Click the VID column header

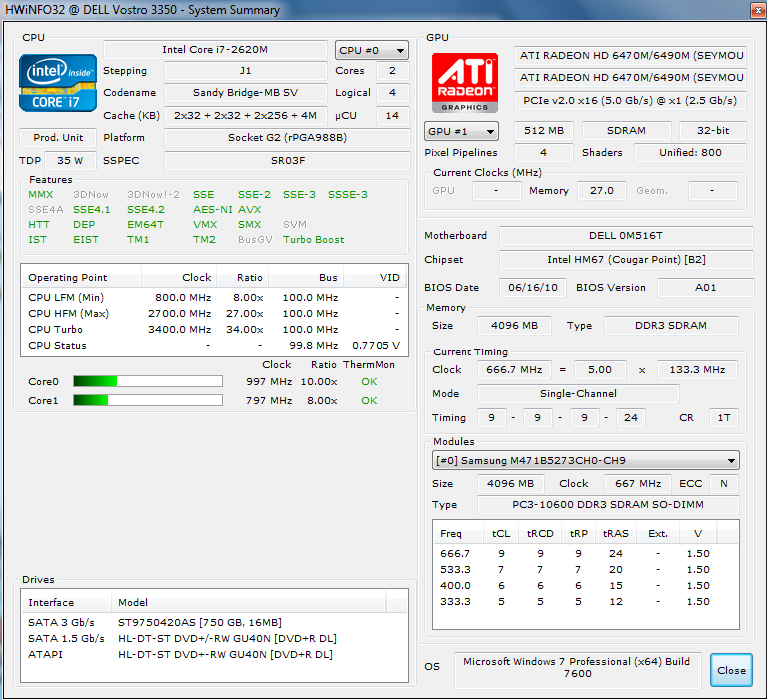376,277
